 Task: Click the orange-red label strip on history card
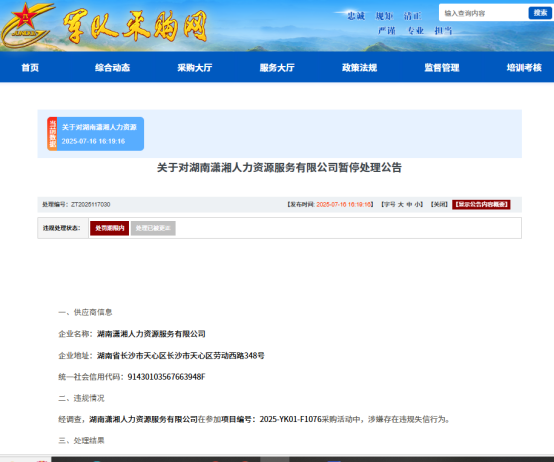(52, 134)
